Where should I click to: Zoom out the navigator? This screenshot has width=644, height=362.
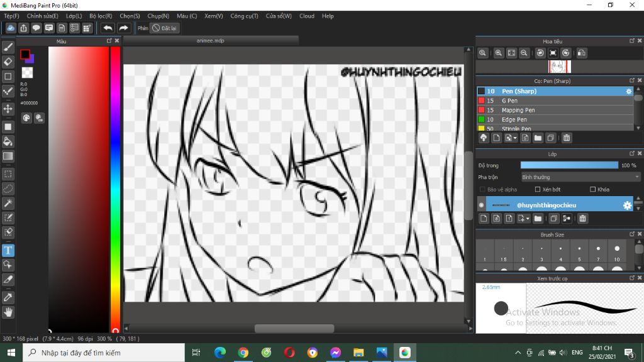pyautogui.click(x=524, y=53)
